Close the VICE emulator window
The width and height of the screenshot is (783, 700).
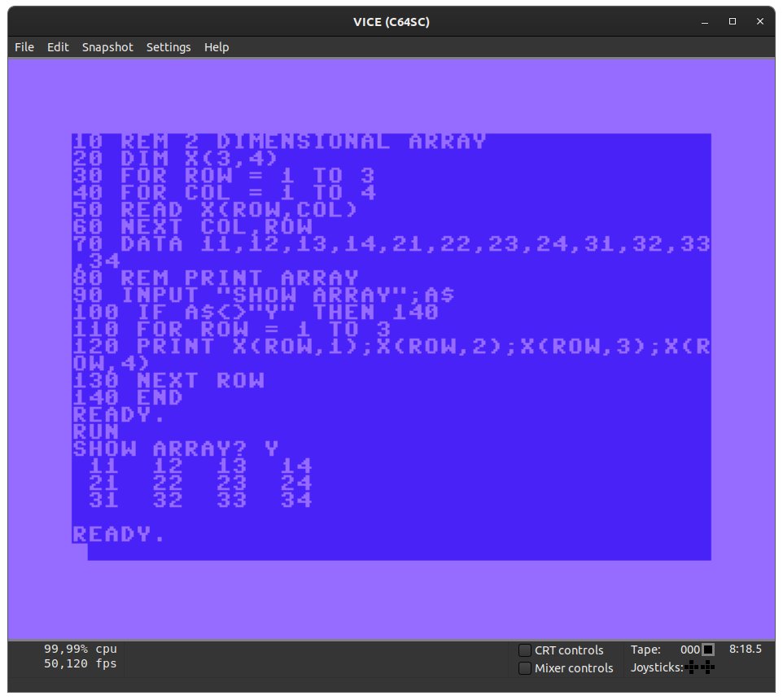point(760,21)
